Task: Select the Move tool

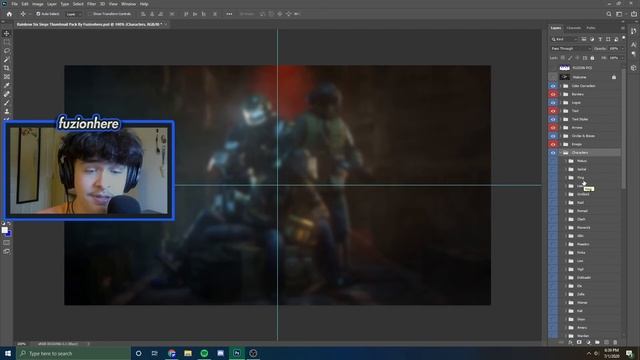Action: pyautogui.click(x=7, y=33)
